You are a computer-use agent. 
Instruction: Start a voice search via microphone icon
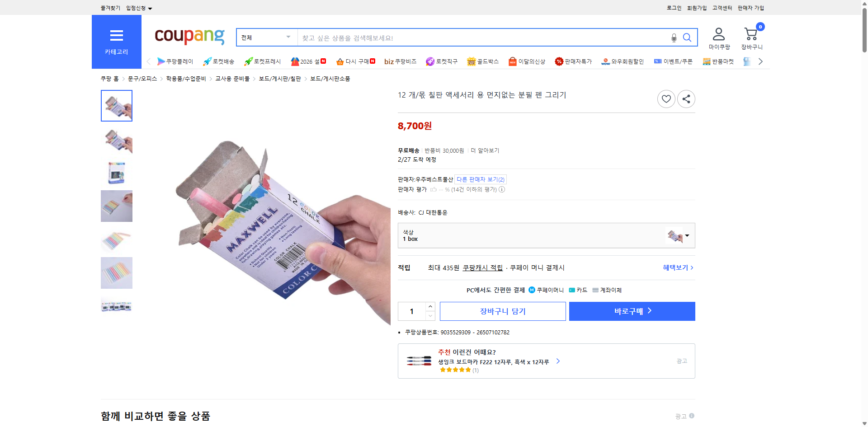[673, 38]
